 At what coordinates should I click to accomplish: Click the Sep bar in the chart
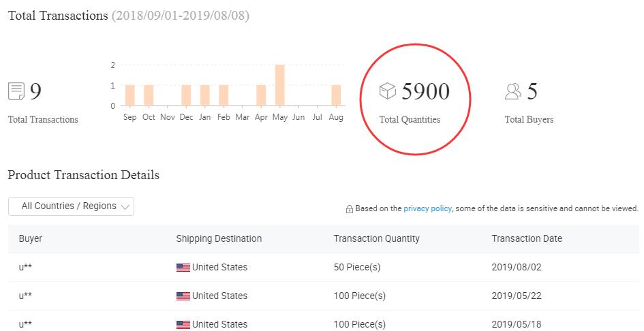pyautogui.click(x=129, y=95)
